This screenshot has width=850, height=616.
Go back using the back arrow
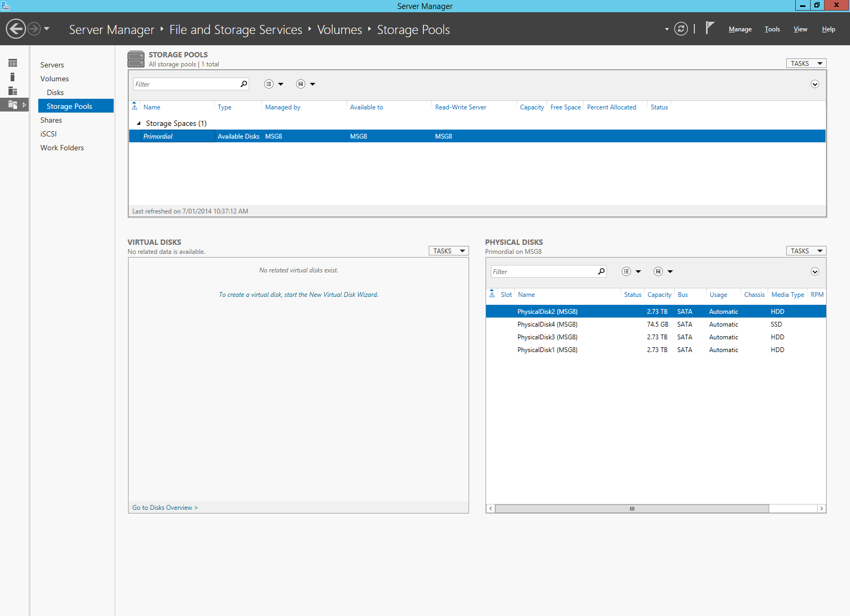tap(16, 29)
